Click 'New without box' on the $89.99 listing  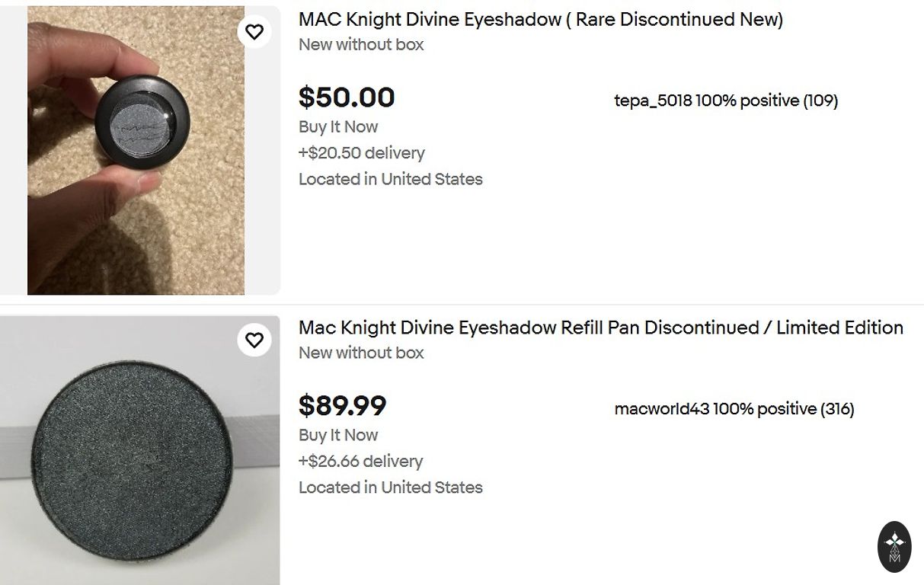point(361,353)
